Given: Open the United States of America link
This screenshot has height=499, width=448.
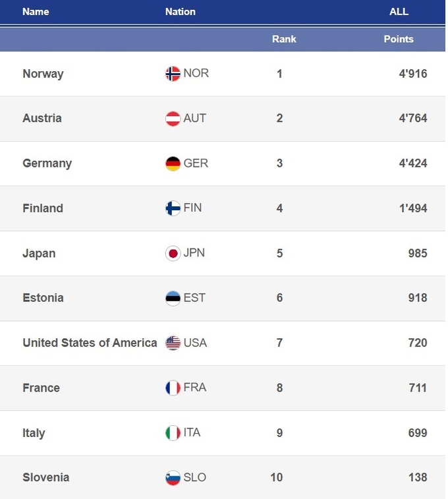Looking at the screenshot, I should click(x=90, y=343).
